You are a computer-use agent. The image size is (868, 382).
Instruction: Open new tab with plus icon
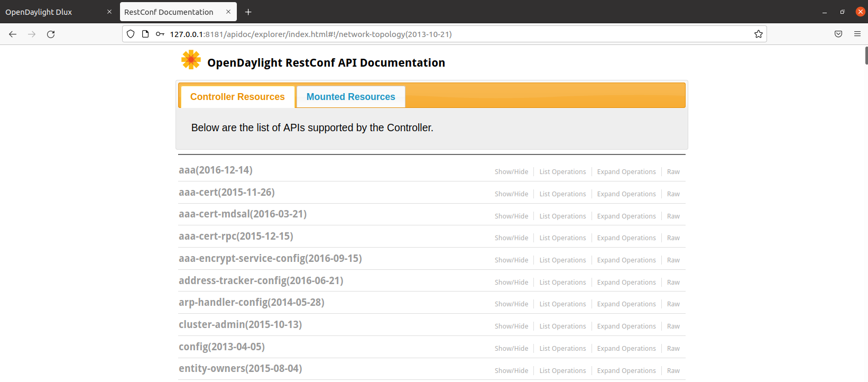click(248, 12)
